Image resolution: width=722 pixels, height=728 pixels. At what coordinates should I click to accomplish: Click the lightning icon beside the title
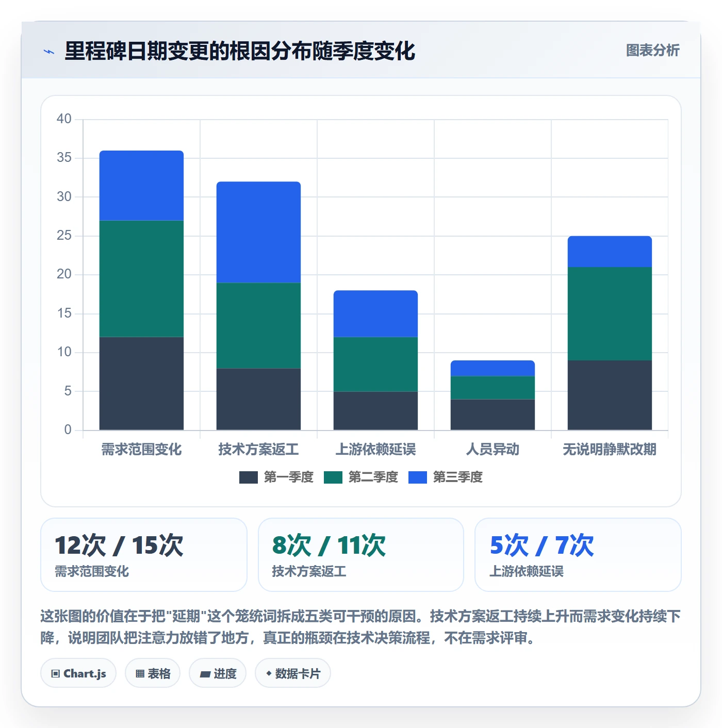pyautogui.click(x=49, y=52)
